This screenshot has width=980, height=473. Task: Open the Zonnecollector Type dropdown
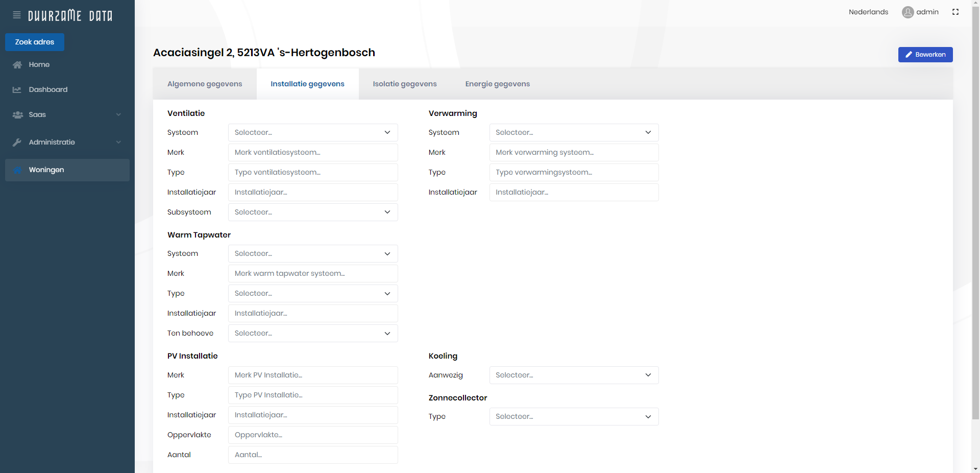point(574,417)
